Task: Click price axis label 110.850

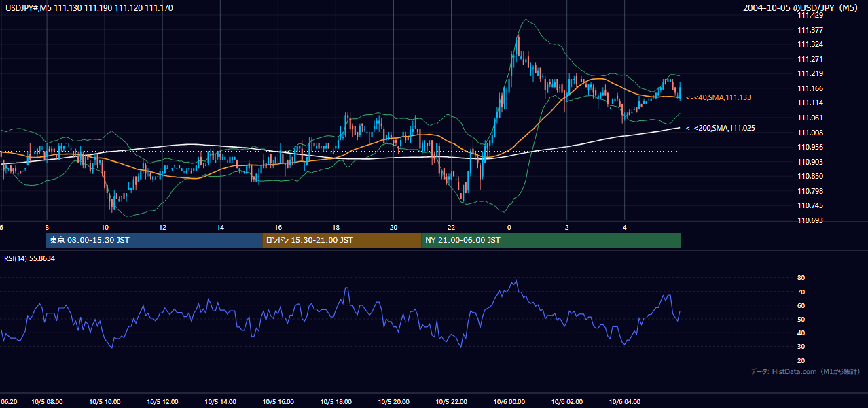Action: pos(810,176)
